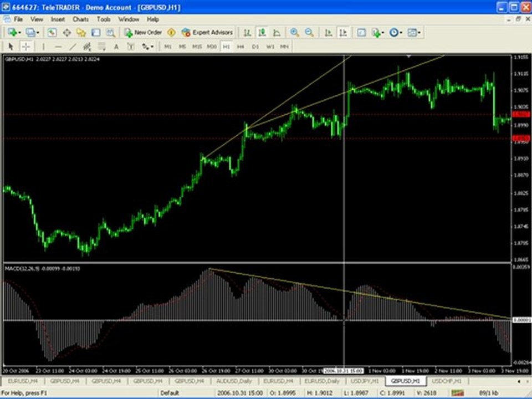Toggle chart Auto Scroll
532x399 pixels.
click(x=329, y=33)
